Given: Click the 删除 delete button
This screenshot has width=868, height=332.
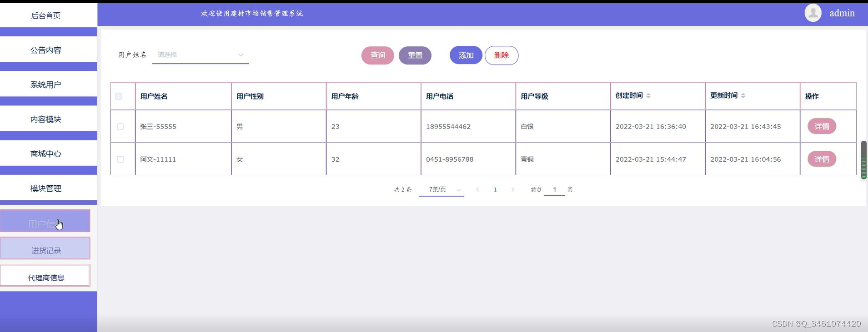Looking at the screenshot, I should click(x=502, y=55).
